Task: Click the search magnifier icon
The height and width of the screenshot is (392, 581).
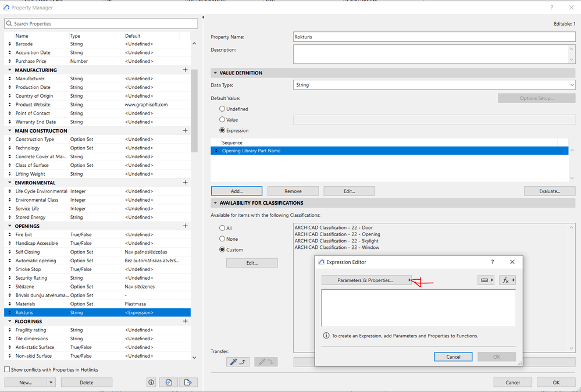Action: pos(9,23)
